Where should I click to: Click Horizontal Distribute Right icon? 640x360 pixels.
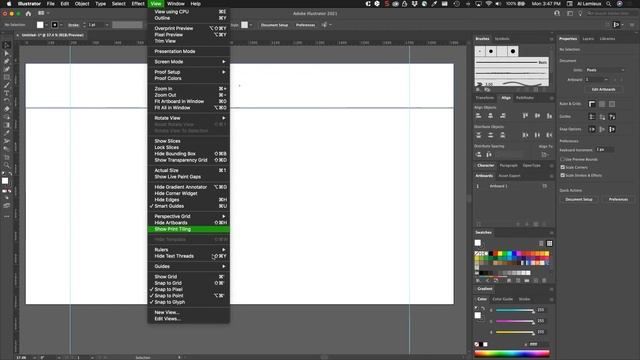[x=549, y=135]
